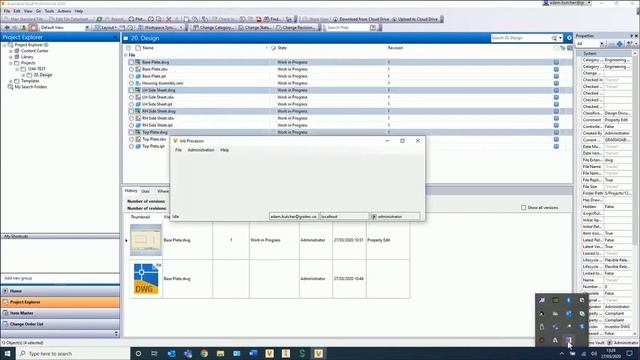
Task: Select the status circle of Base Plate.idw row
Action: click(131, 69)
